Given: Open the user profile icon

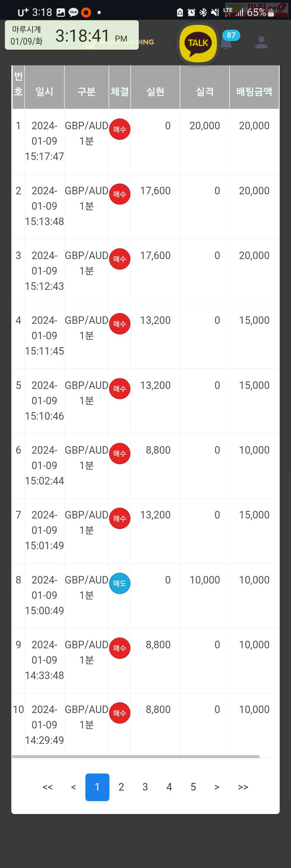Looking at the screenshot, I should pyautogui.click(x=261, y=42).
